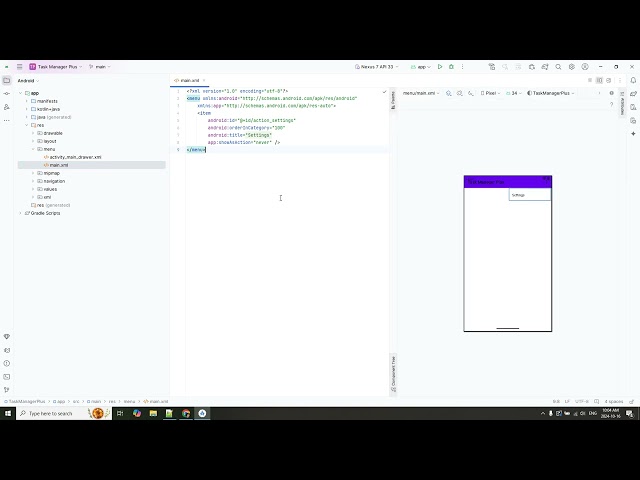Viewport: 640px width, 480px height.
Task: Open Build Variants gem icon in left sidebar
Action: coord(7,337)
